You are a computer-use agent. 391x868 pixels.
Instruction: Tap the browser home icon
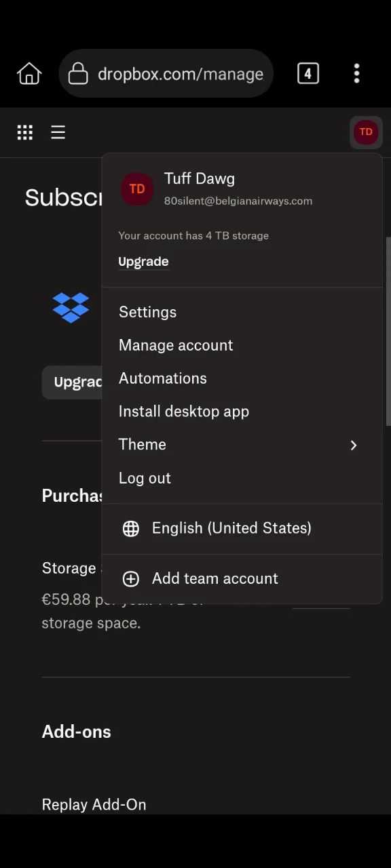(29, 73)
